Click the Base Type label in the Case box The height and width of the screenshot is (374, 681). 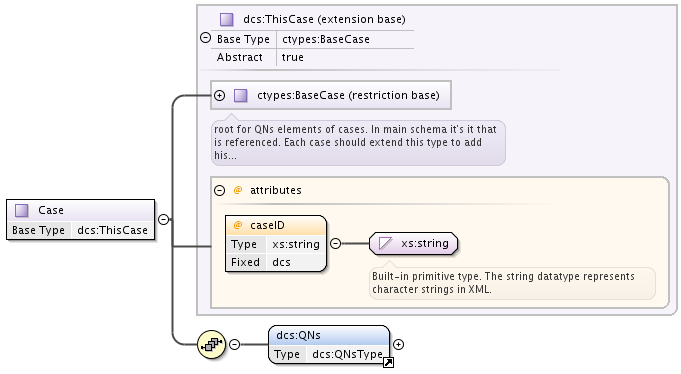pyautogui.click(x=39, y=230)
